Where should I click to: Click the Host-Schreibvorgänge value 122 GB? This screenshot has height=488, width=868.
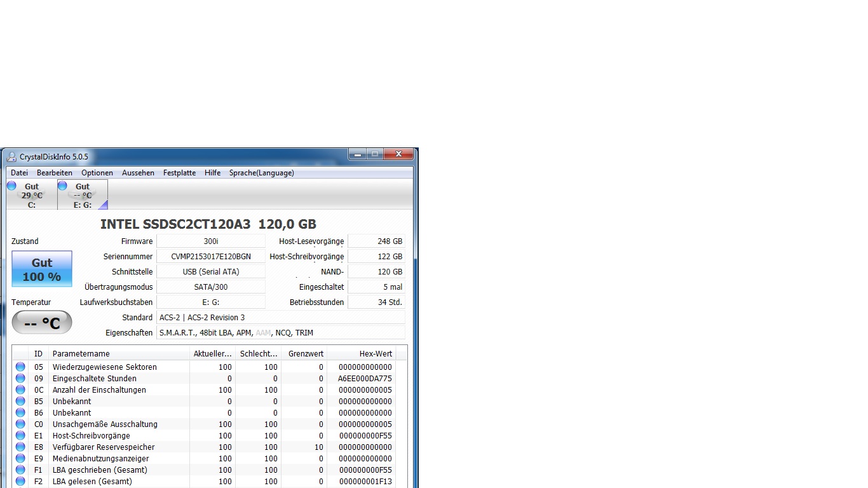(377, 257)
